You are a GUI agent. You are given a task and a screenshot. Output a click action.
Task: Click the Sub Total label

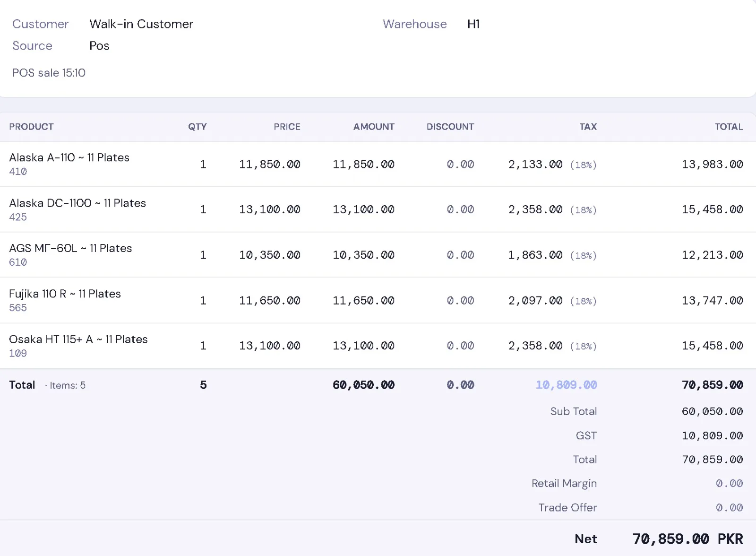(574, 411)
